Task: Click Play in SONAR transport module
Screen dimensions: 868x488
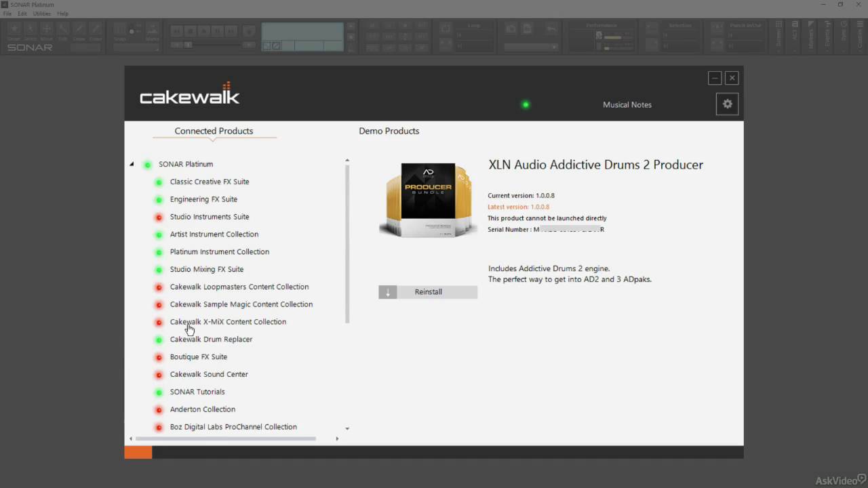Action: [203, 30]
